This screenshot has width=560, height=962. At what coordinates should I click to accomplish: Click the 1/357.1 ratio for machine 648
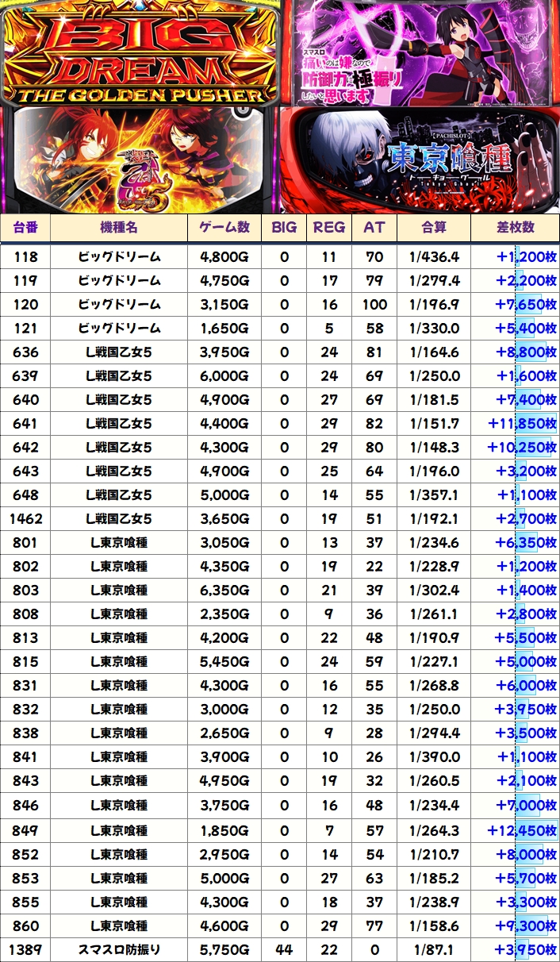(434, 495)
